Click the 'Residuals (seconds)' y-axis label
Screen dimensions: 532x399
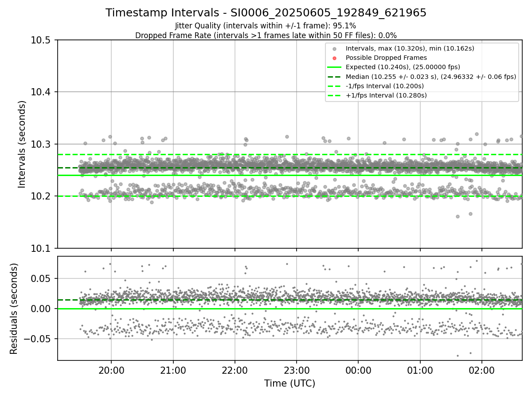[14, 309]
